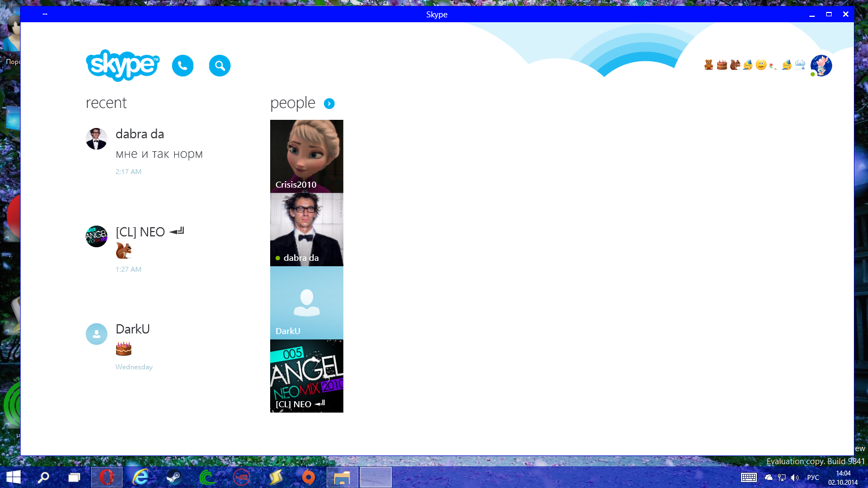Open the network tray icon

(782, 477)
